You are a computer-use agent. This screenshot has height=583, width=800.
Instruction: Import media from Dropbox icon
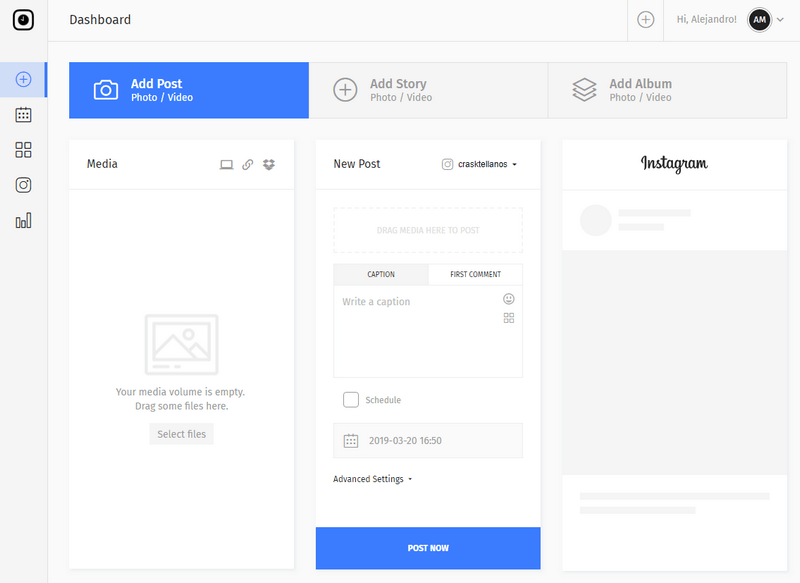(x=269, y=165)
